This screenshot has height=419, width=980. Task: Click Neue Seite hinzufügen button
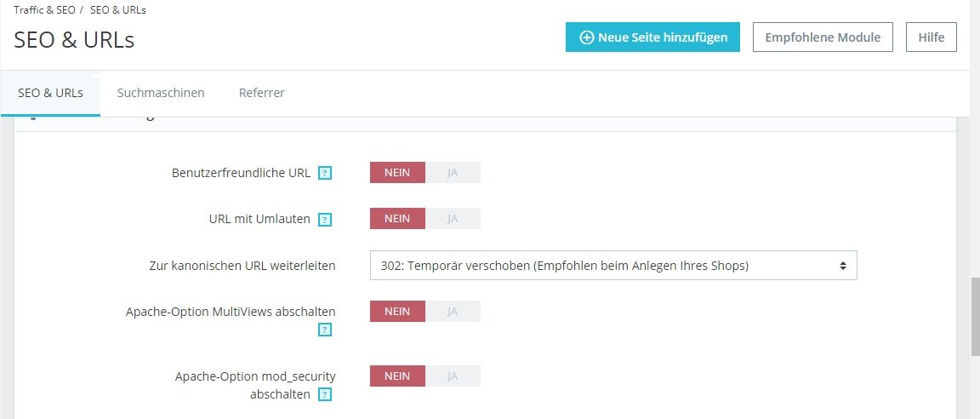(x=652, y=37)
